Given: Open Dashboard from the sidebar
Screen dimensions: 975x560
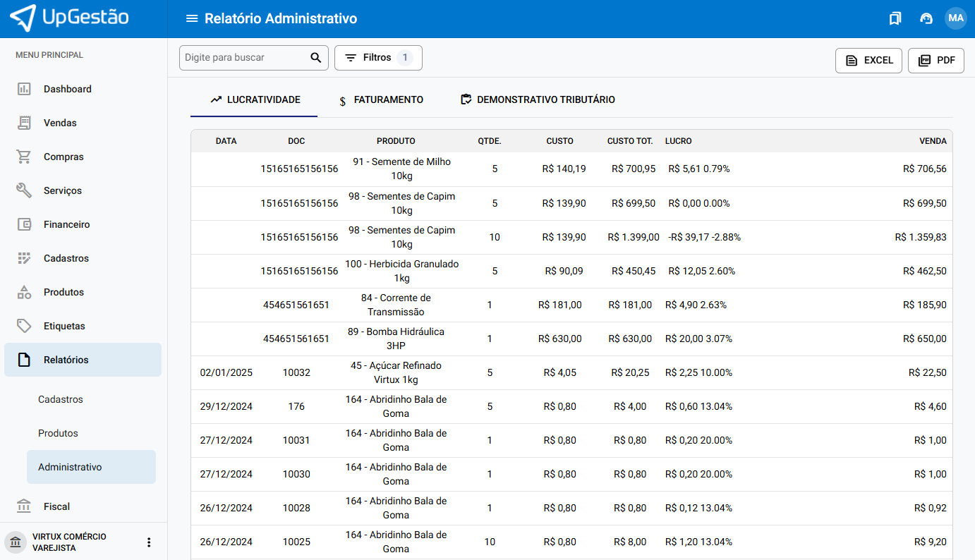Looking at the screenshot, I should (68, 89).
